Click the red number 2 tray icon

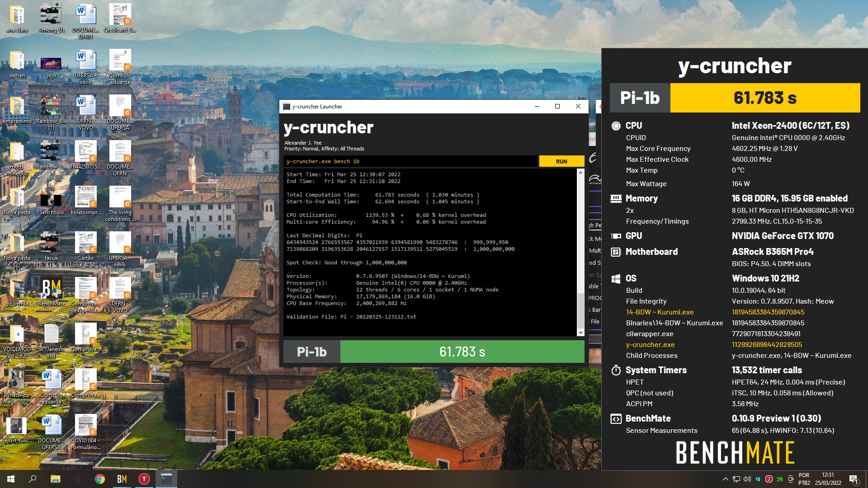pyautogui.click(x=769, y=479)
